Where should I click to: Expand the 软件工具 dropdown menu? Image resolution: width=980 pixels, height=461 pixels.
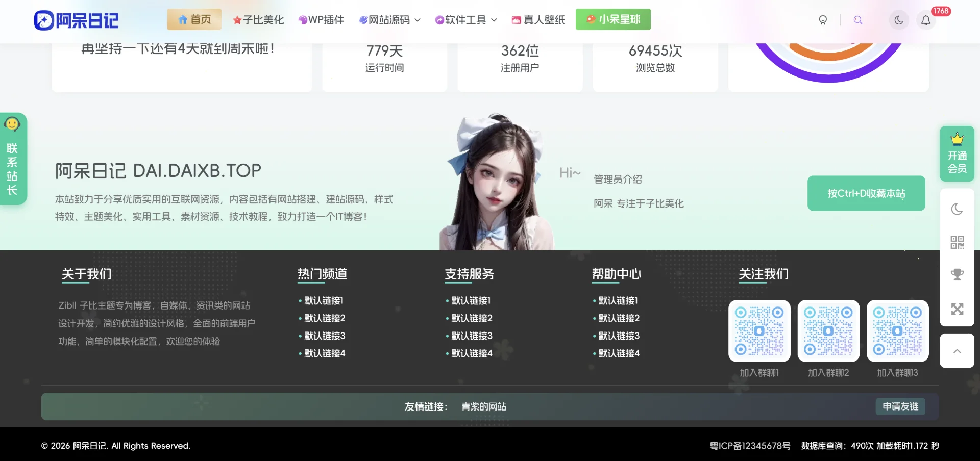(465, 19)
